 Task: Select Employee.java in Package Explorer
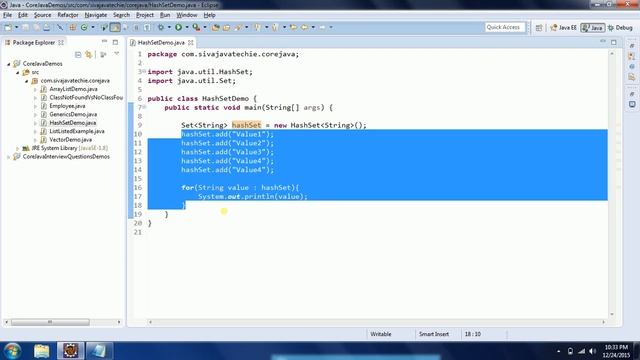[67, 106]
